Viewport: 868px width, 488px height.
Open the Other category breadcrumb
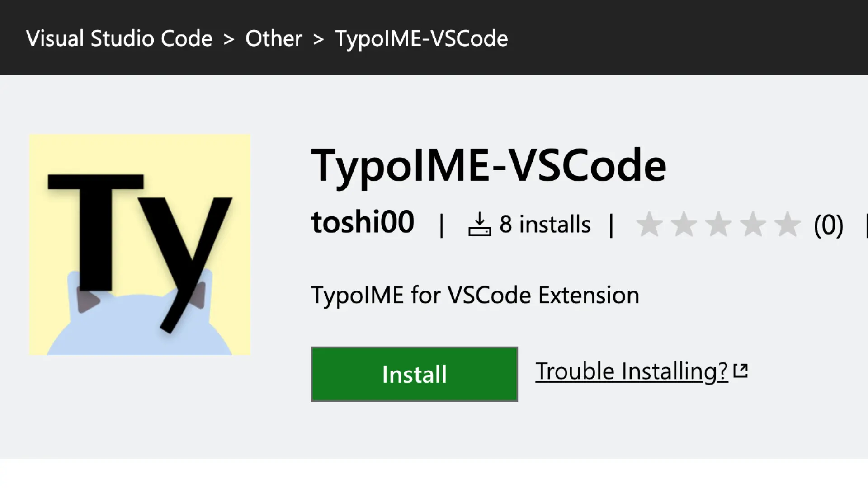click(x=274, y=39)
